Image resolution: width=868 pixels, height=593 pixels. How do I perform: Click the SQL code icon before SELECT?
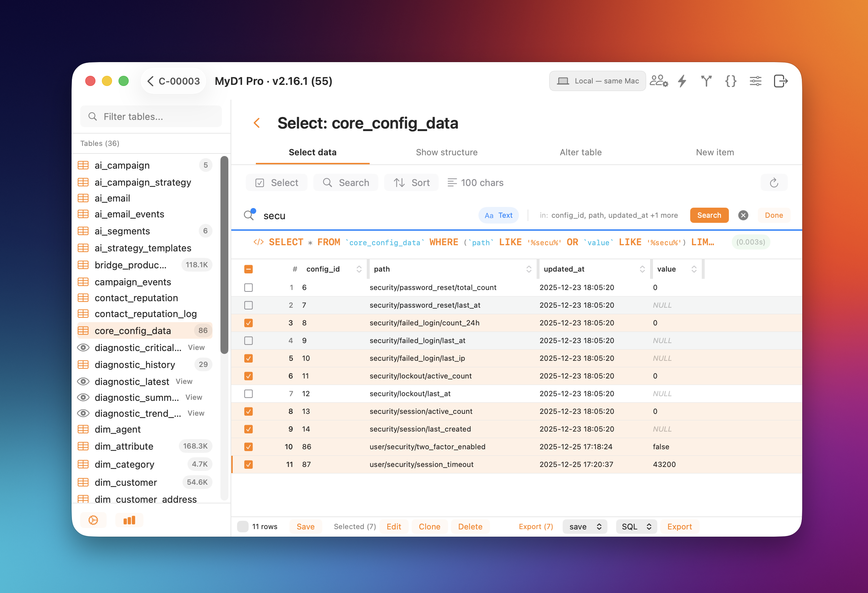coord(258,242)
